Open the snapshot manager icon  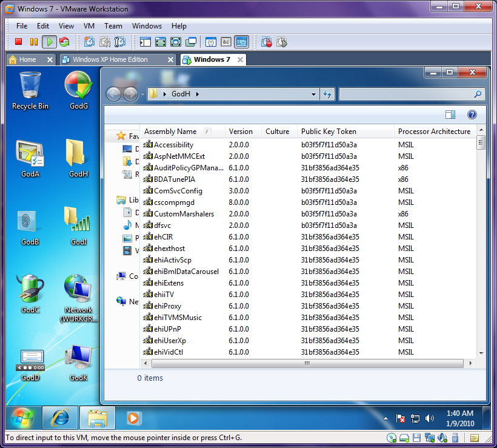point(120,42)
